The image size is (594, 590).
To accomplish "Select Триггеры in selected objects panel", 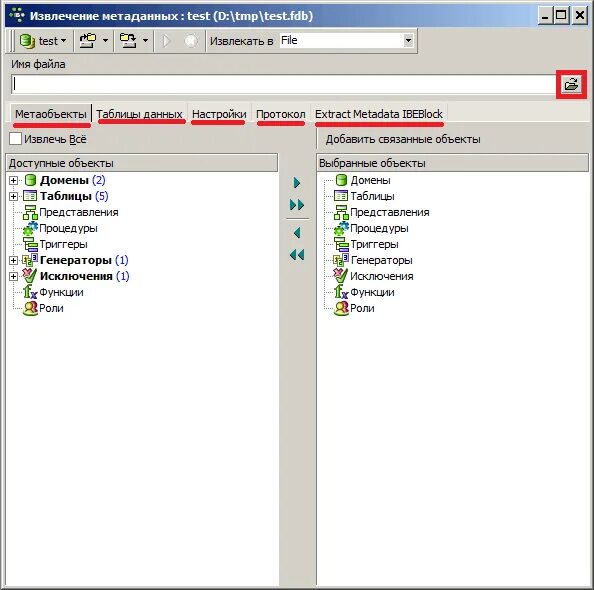I will tap(374, 244).
